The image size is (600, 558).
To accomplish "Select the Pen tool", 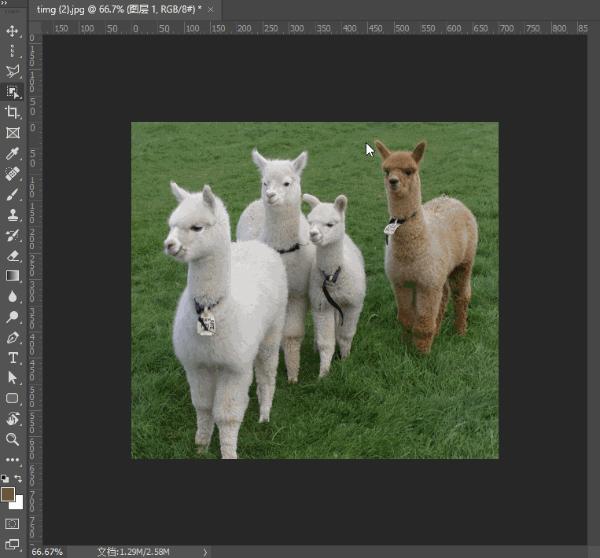I will click(12, 338).
